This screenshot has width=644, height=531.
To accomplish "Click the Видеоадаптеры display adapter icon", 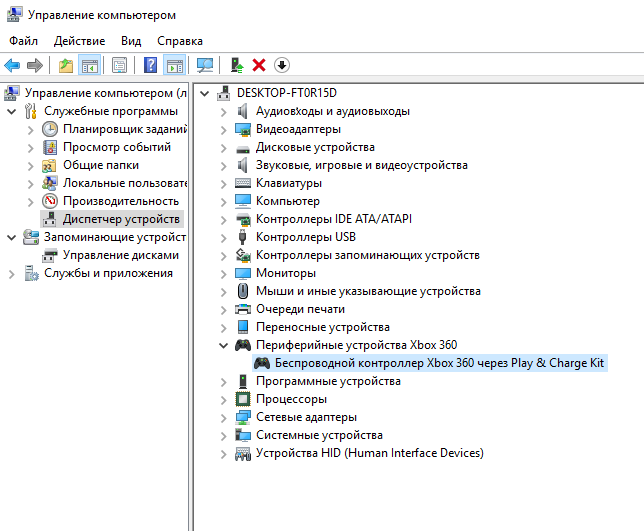I will [x=243, y=129].
